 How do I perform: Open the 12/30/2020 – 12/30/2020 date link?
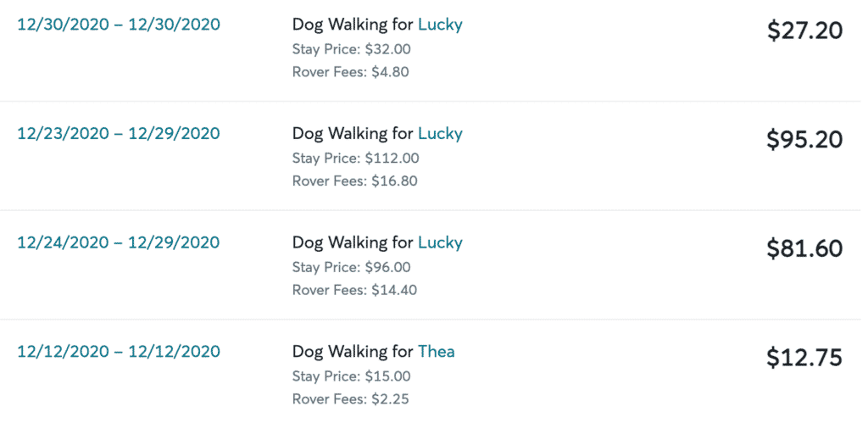pyautogui.click(x=119, y=25)
